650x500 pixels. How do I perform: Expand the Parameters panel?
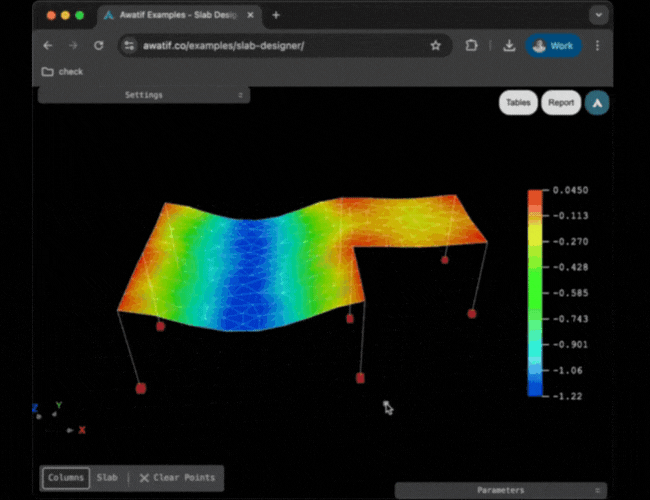[501, 490]
